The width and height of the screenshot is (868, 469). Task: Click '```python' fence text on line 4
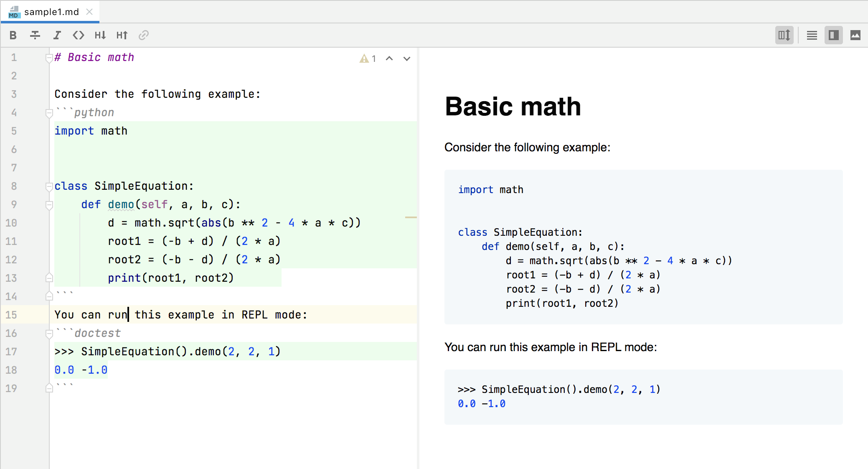click(84, 112)
